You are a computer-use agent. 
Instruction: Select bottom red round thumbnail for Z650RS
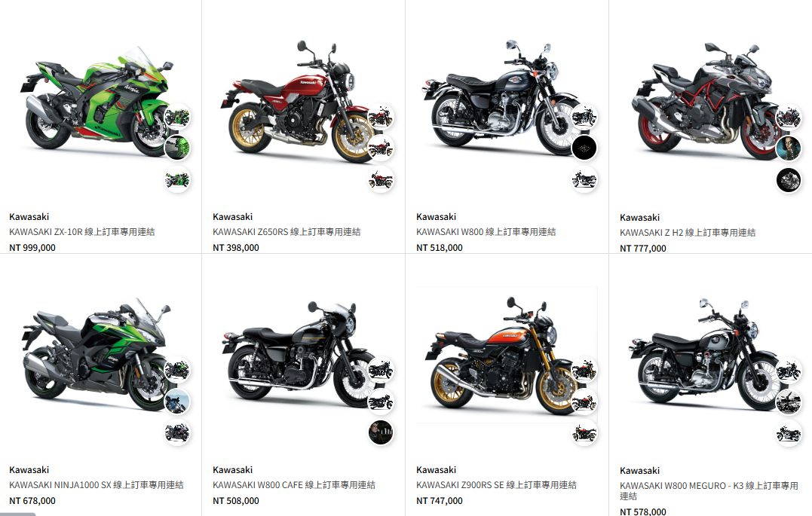coord(381,179)
